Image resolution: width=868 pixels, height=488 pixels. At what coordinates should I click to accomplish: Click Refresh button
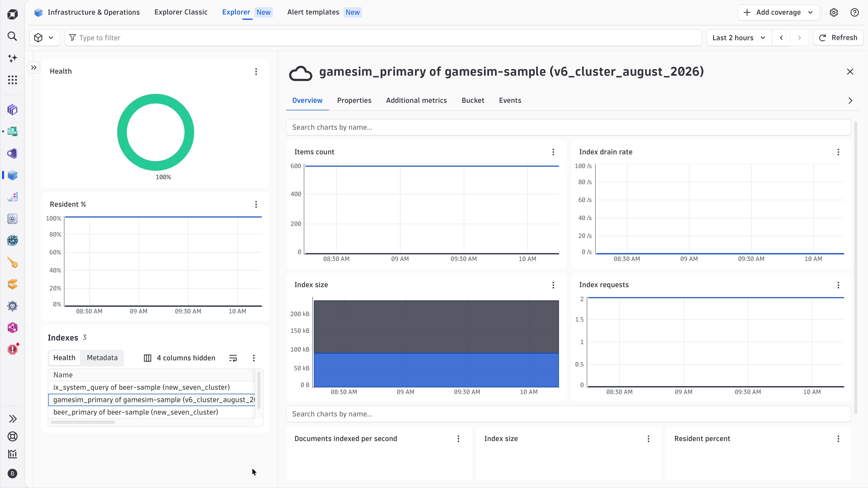tap(838, 38)
